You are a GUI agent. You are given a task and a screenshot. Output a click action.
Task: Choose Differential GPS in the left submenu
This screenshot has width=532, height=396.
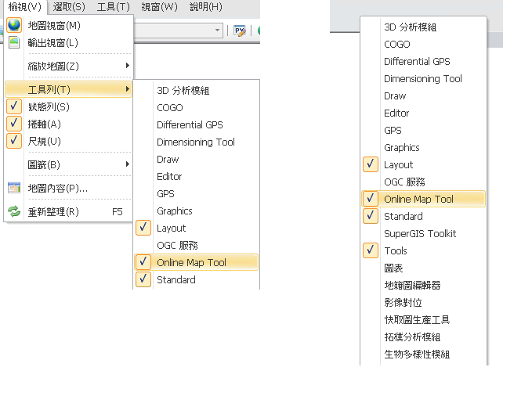(x=190, y=124)
